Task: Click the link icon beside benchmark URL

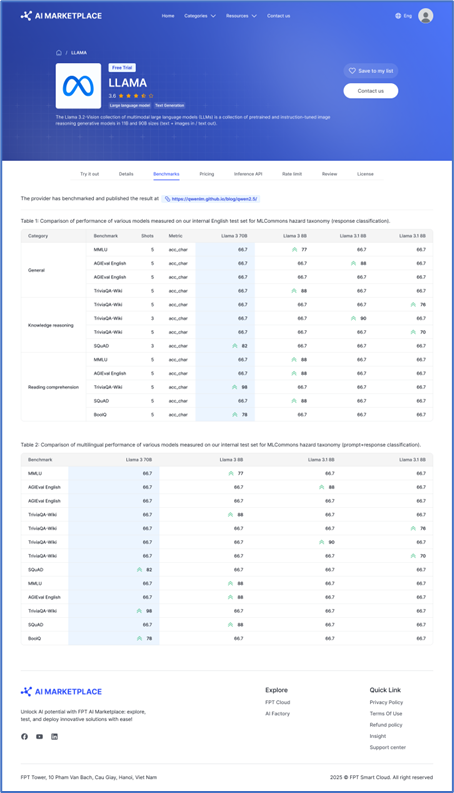Action: pos(167,199)
